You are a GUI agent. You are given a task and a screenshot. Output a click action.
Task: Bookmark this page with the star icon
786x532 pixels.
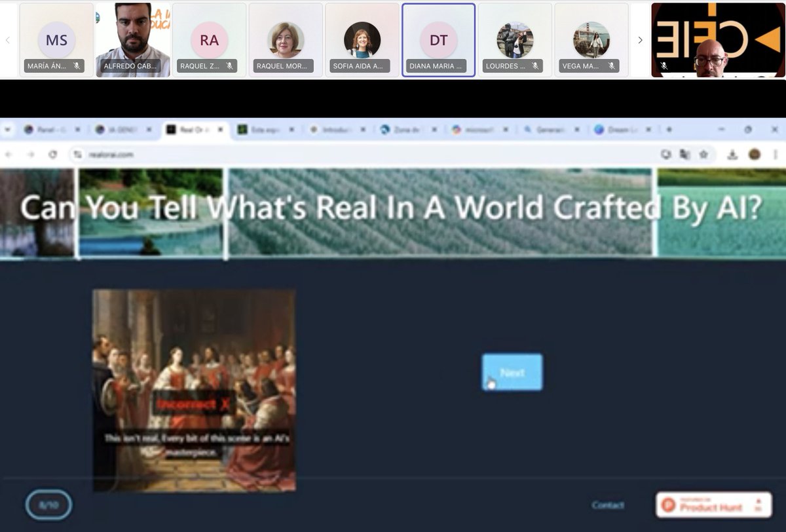point(703,155)
